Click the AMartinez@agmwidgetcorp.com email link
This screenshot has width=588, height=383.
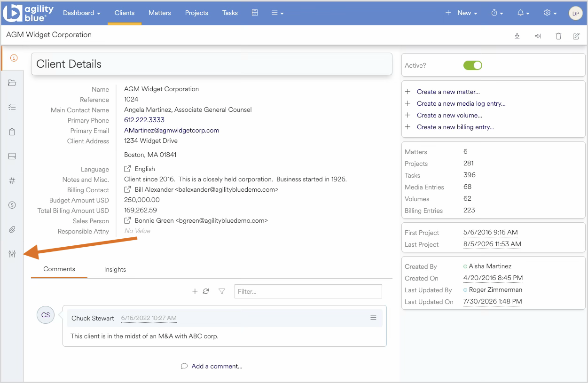click(x=172, y=130)
